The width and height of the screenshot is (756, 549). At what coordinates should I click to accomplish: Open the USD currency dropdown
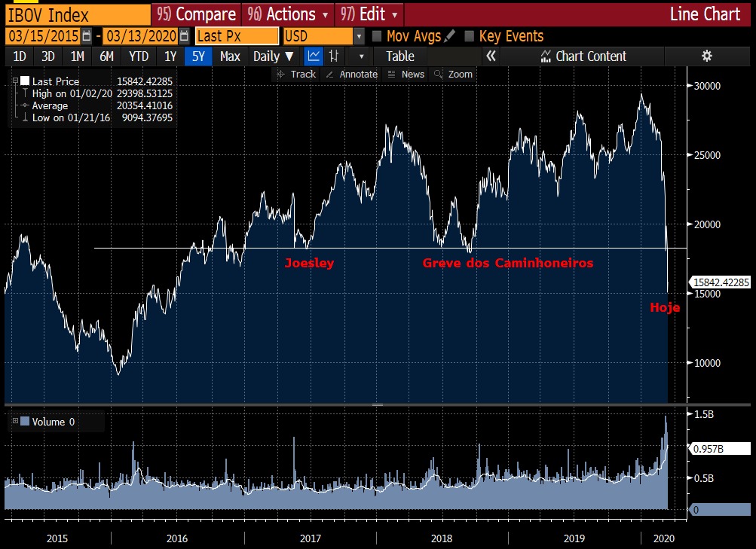(x=359, y=36)
